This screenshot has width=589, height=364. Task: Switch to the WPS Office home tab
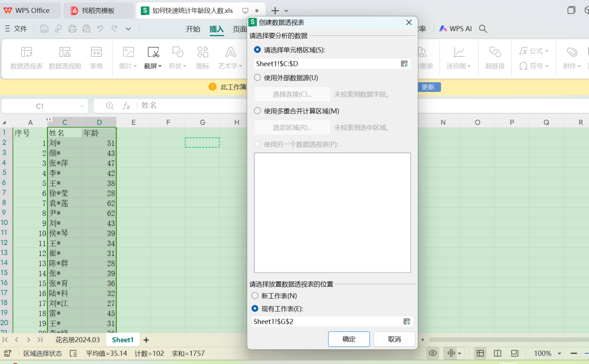point(30,11)
